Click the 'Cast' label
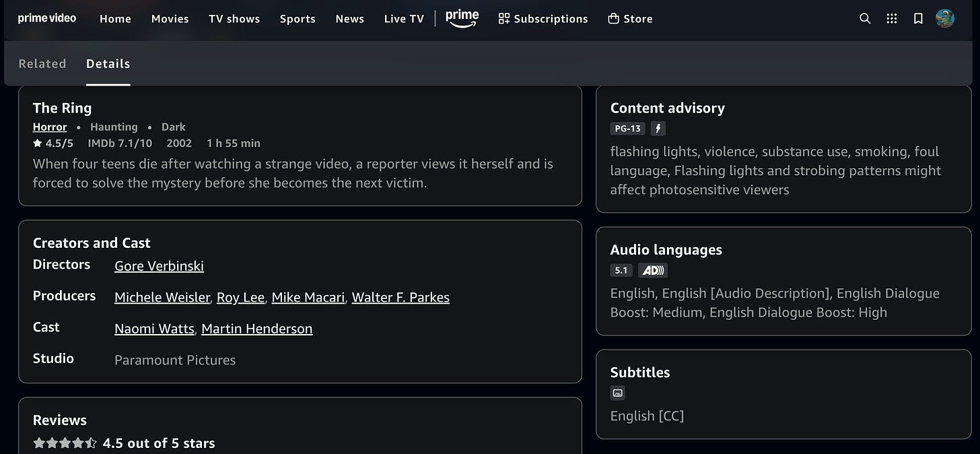Viewport: 980px width, 454px height. click(46, 327)
